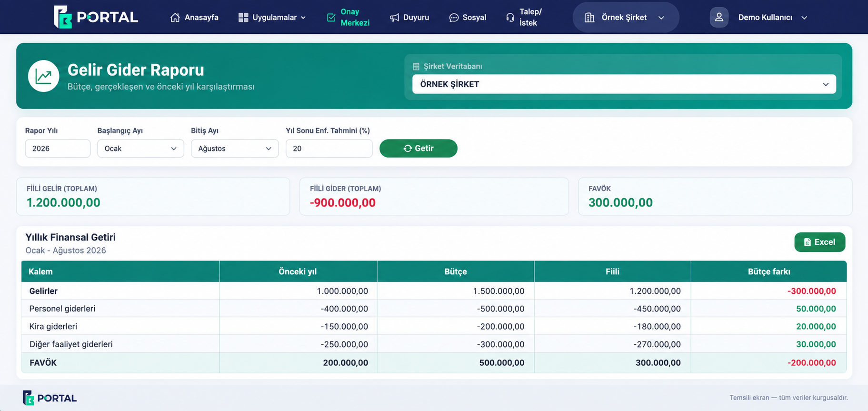The image size is (868, 411).
Task: Click the Anasayfa home icon
Action: click(175, 18)
